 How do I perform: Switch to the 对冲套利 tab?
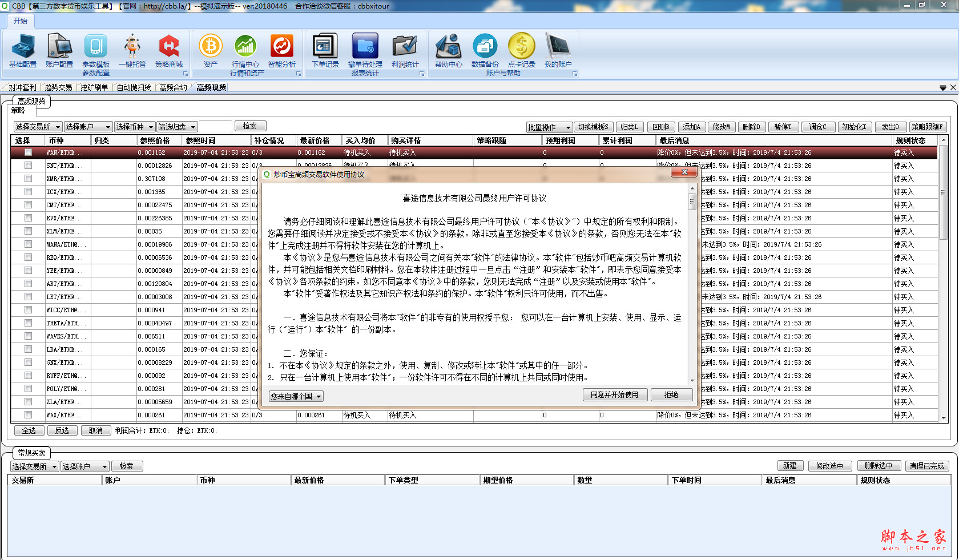(22, 87)
